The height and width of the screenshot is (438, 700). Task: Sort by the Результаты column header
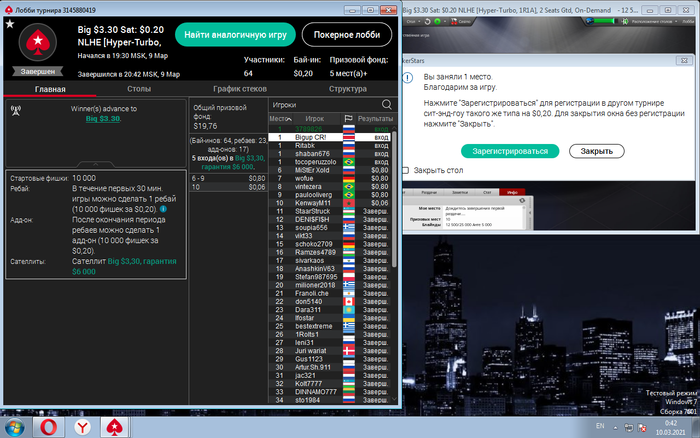(375, 118)
